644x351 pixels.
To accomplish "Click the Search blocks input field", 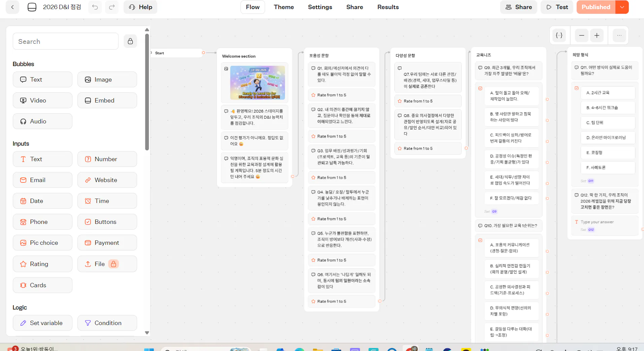I will tap(66, 41).
